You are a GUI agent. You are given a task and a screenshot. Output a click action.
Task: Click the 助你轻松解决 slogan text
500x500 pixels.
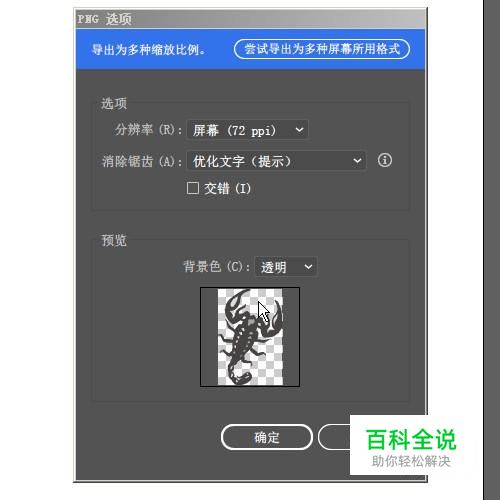tap(411, 461)
